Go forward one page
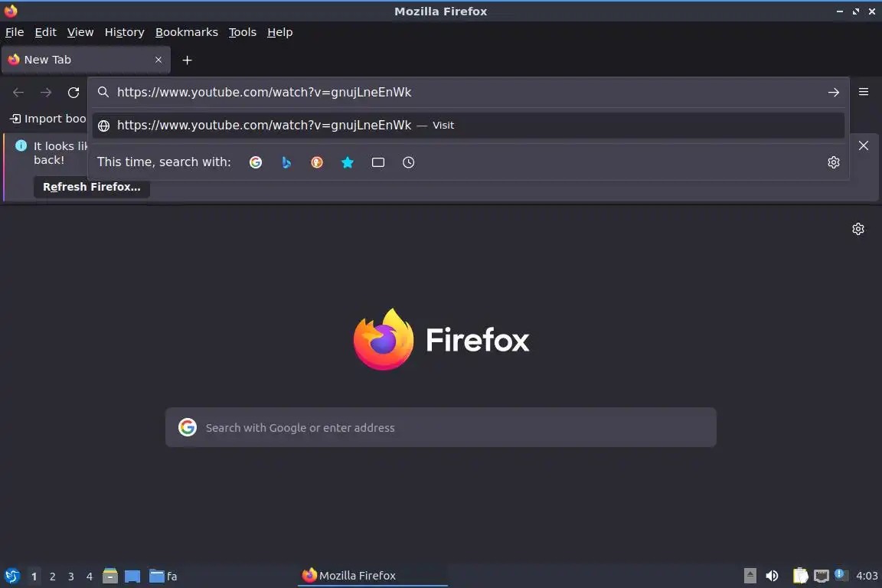Viewport: 882px width, 588px height. point(46,93)
